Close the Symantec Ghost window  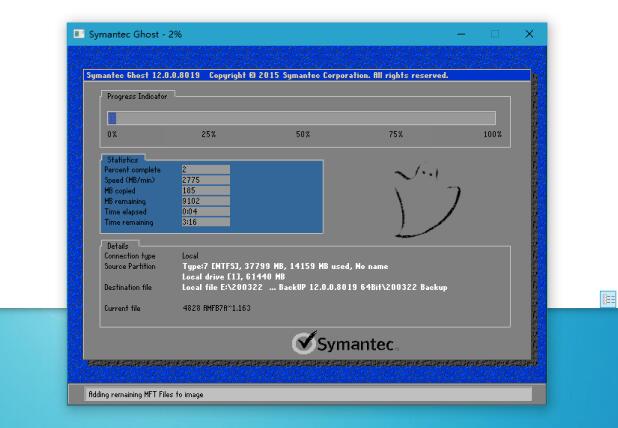tap(529, 34)
